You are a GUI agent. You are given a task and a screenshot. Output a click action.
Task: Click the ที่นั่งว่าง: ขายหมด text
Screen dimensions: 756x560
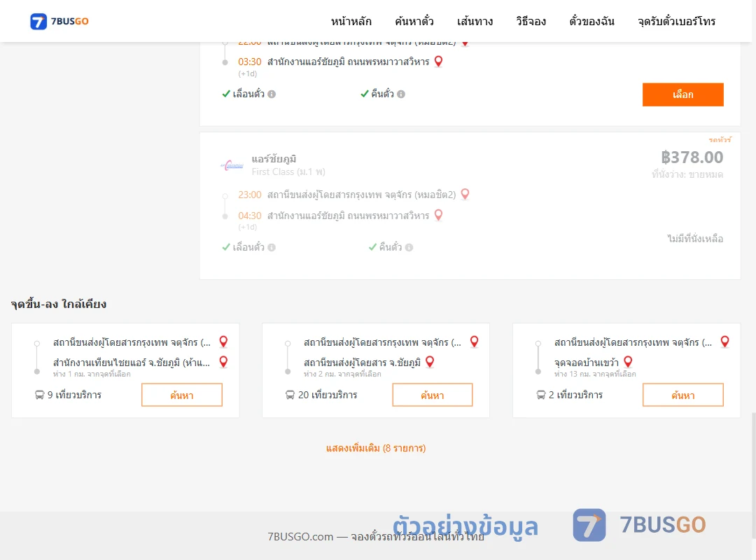(x=687, y=174)
